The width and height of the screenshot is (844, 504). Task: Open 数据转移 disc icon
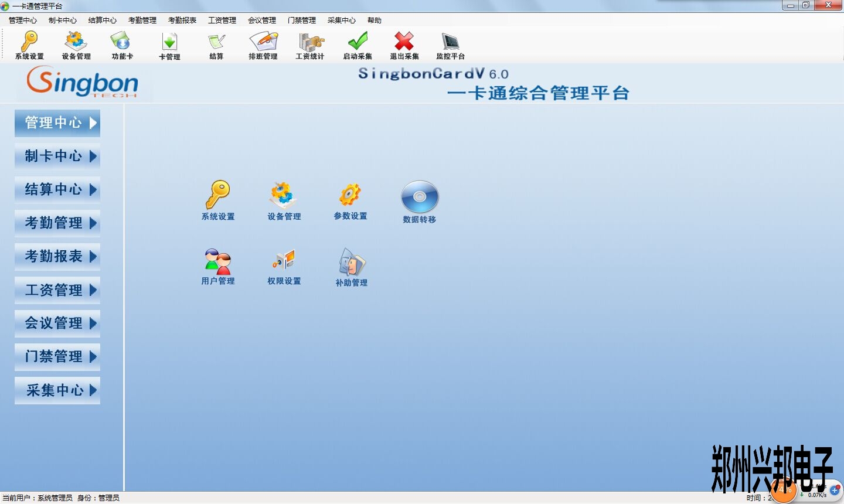pyautogui.click(x=419, y=202)
